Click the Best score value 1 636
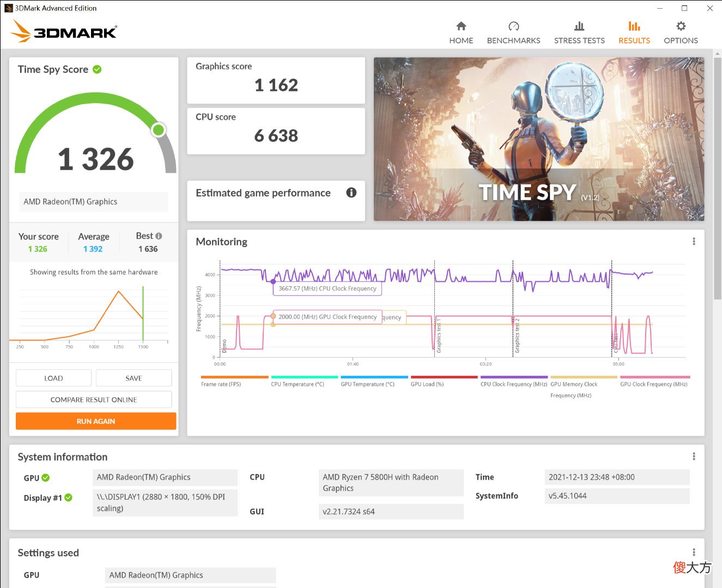722x588 pixels. (148, 249)
